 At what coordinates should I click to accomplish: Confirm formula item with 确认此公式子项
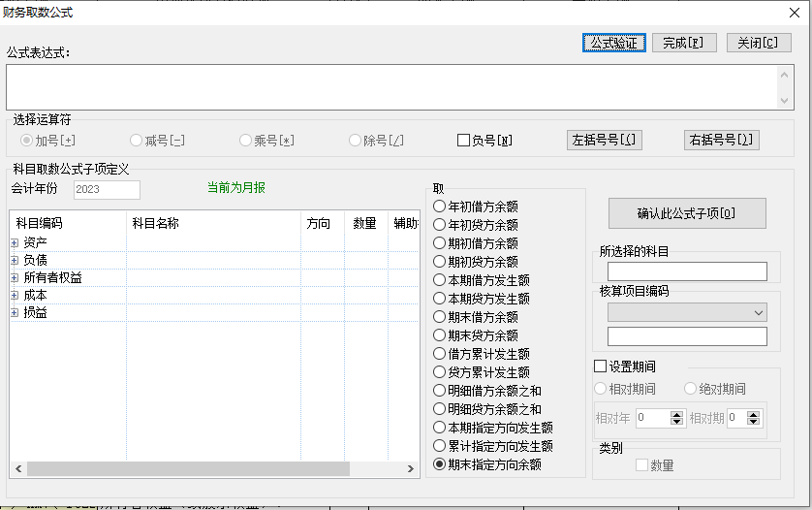point(687,213)
